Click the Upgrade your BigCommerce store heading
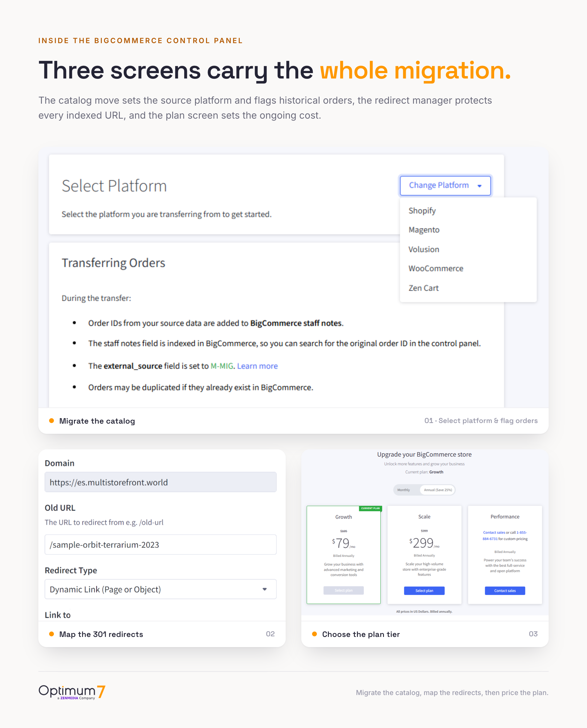The image size is (587, 728). coord(424,454)
